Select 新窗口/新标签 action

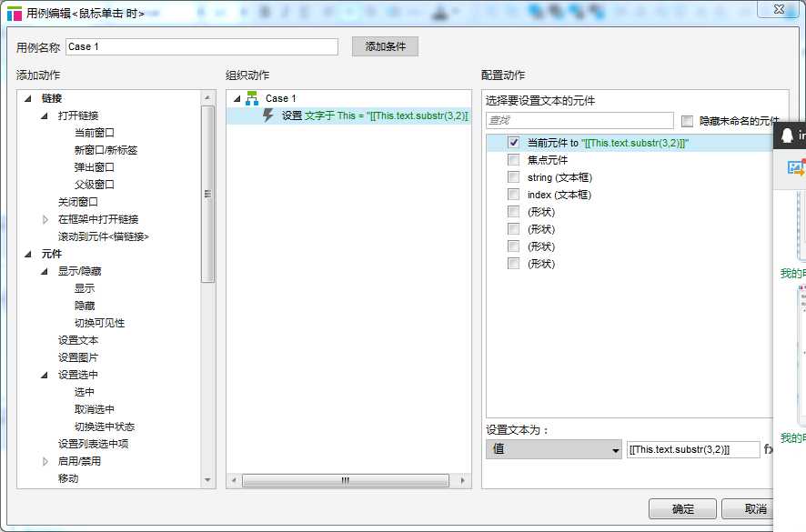pyautogui.click(x=106, y=150)
